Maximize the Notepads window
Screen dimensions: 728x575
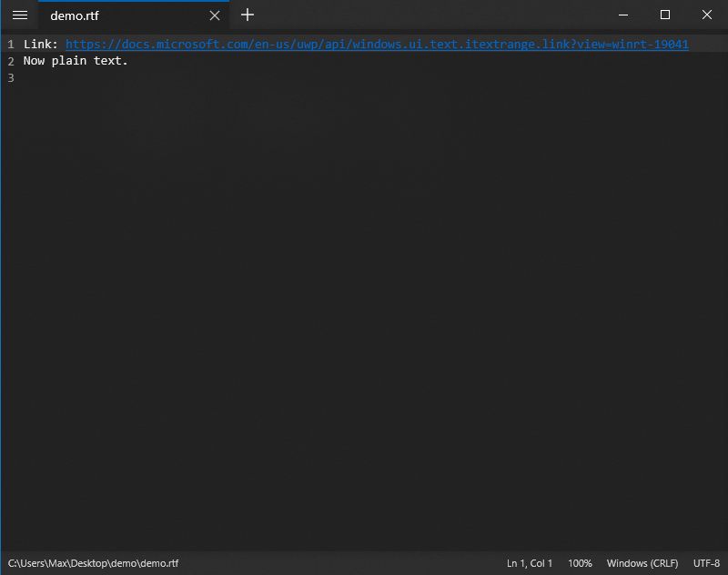(665, 15)
